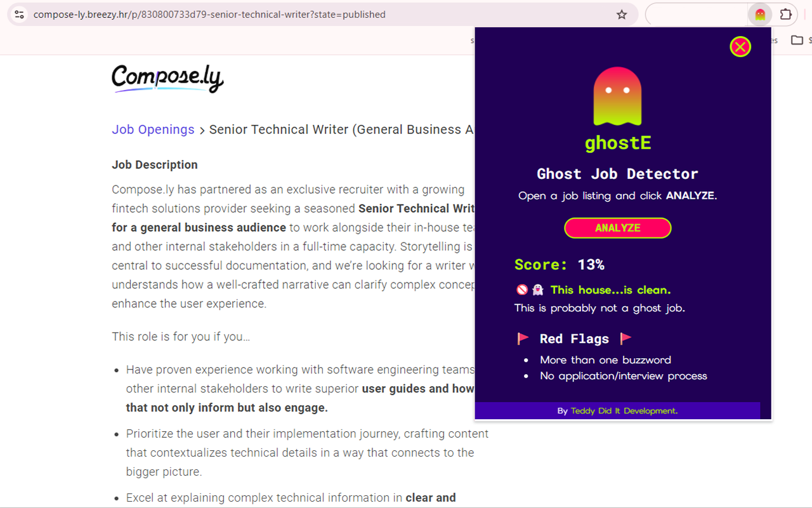This screenshot has width=812, height=508.
Task: Click the "More than one buzzword" red flag
Action: [605, 360]
